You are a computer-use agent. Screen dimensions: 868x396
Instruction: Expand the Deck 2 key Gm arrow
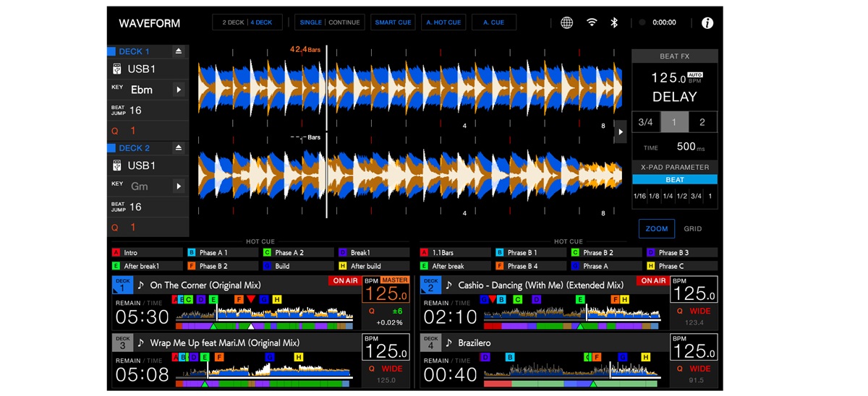coord(178,186)
